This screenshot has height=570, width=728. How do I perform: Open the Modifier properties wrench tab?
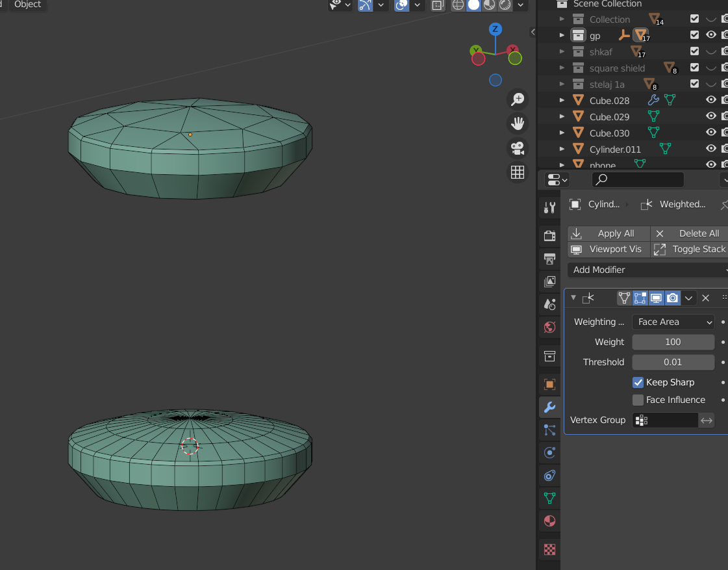[x=549, y=408]
